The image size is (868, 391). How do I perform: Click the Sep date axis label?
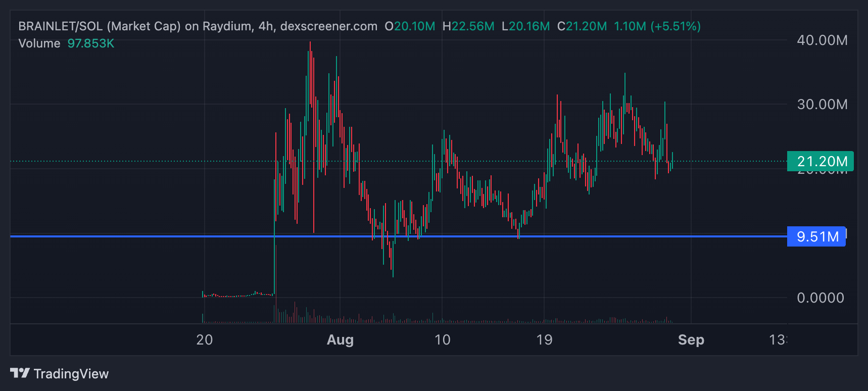691,339
